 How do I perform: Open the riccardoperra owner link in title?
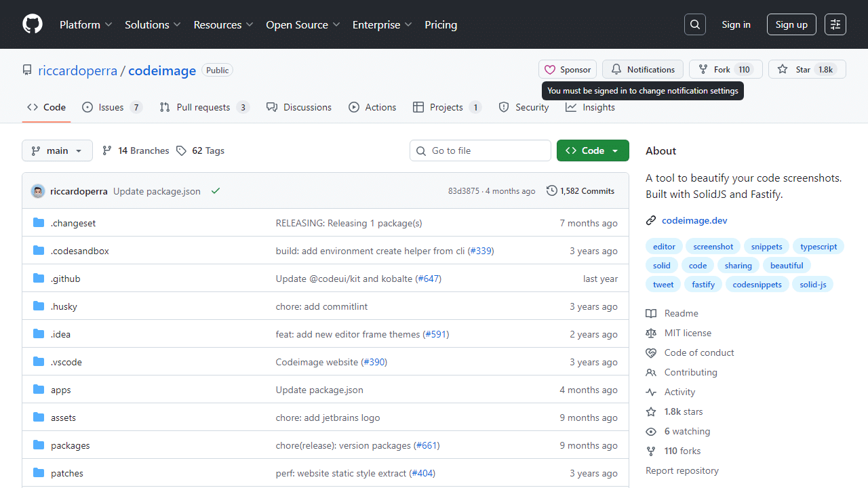tap(77, 70)
